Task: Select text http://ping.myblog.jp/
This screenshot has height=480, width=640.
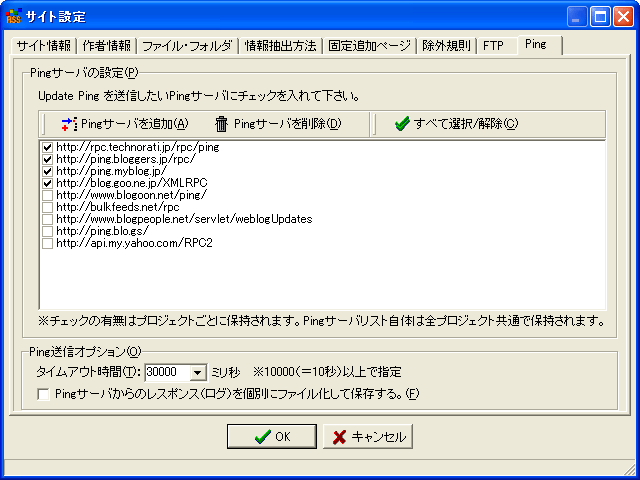Action: [111, 171]
